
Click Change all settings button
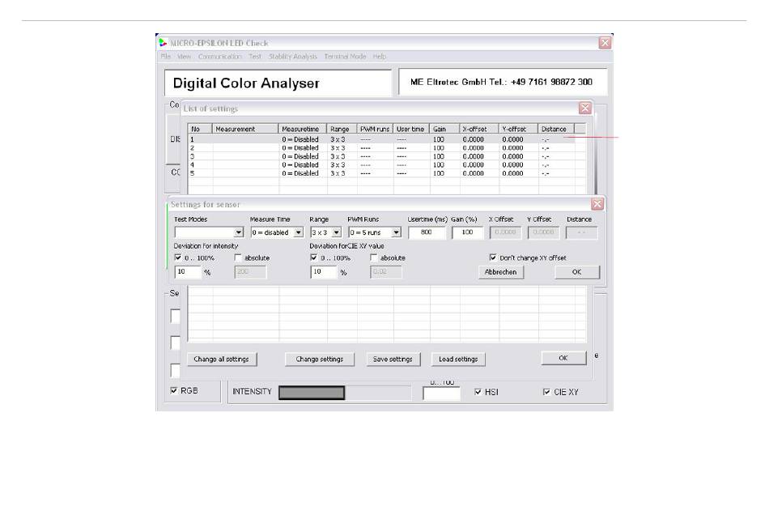(x=221, y=360)
